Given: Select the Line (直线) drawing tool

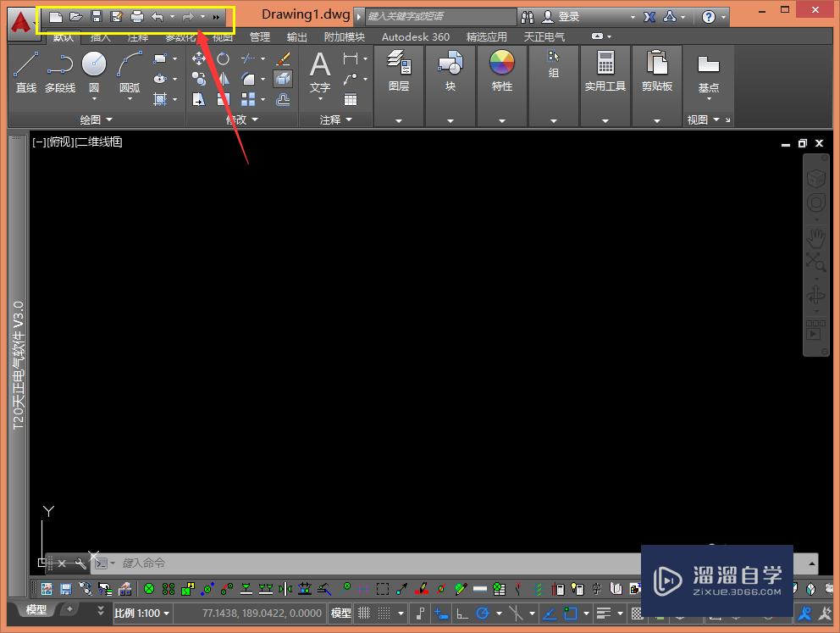Looking at the screenshot, I should click(25, 72).
